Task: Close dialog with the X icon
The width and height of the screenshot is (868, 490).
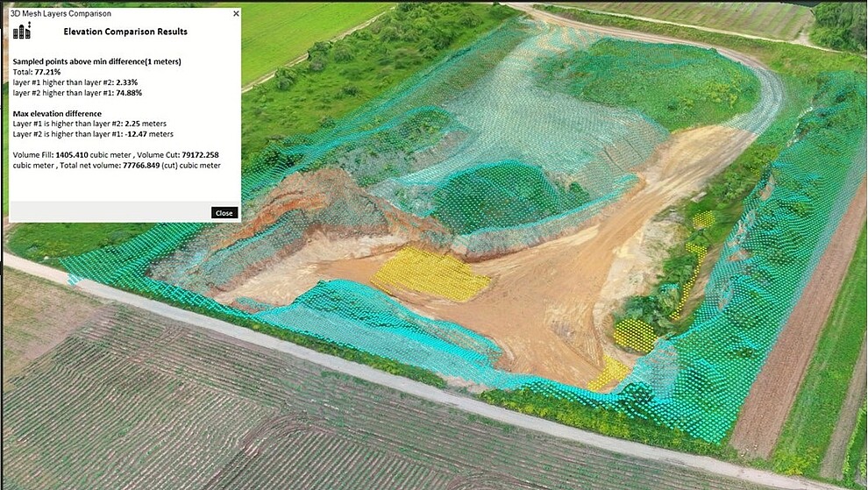Action: [x=236, y=14]
